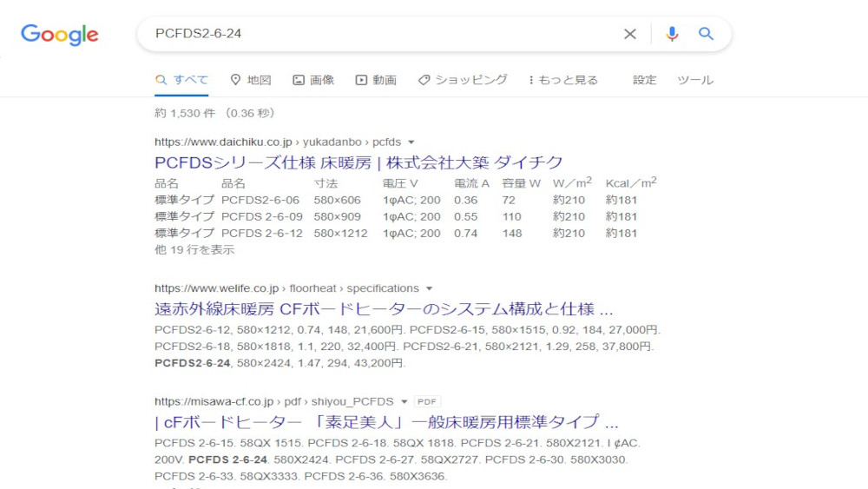Start voice search with microphone icon
Viewport: 868px width, 489px height.
(672, 34)
